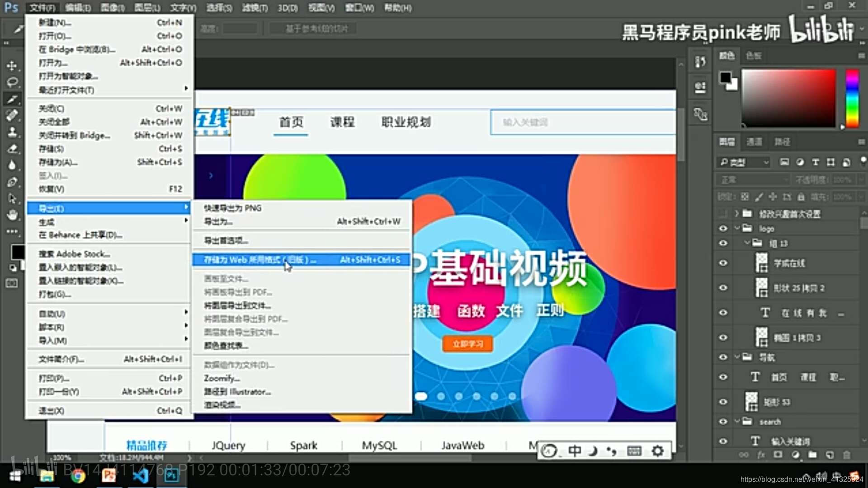Select the Clone Stamp tool

pyautogui.click(x=12, y=132)
